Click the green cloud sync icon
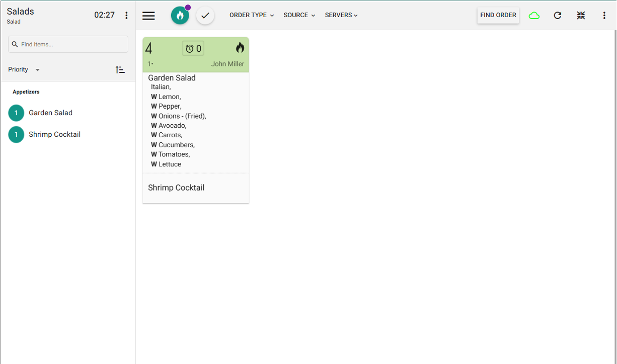This screenshot has height=364, width=617. (534, 16)
